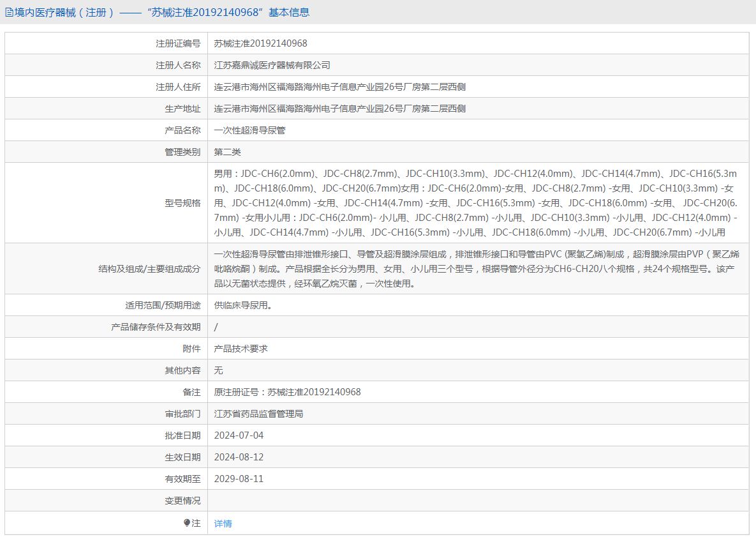Click the approving authority 江苏省药品监督管理局

tap(258, 414)
